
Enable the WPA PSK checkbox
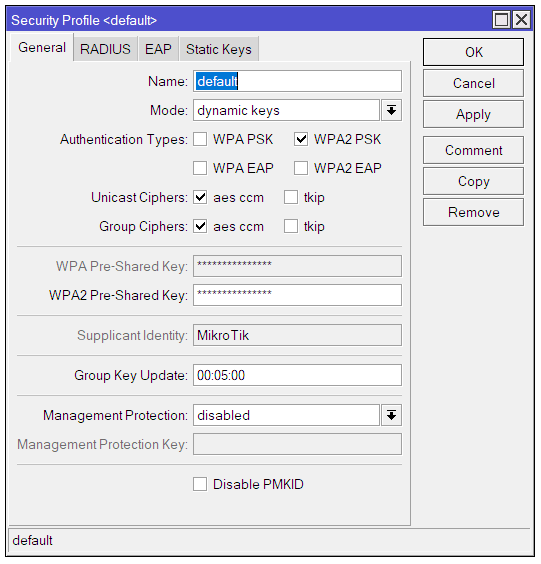pyautogui.click(x=200, y=139)
